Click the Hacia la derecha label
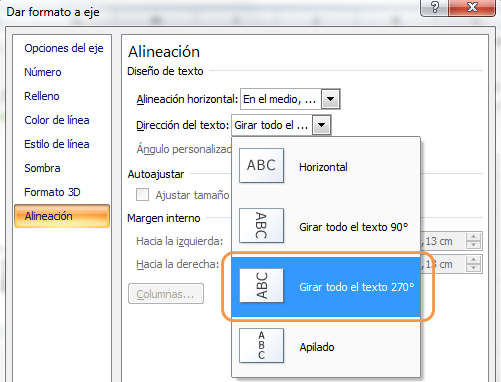 [178, 264]
